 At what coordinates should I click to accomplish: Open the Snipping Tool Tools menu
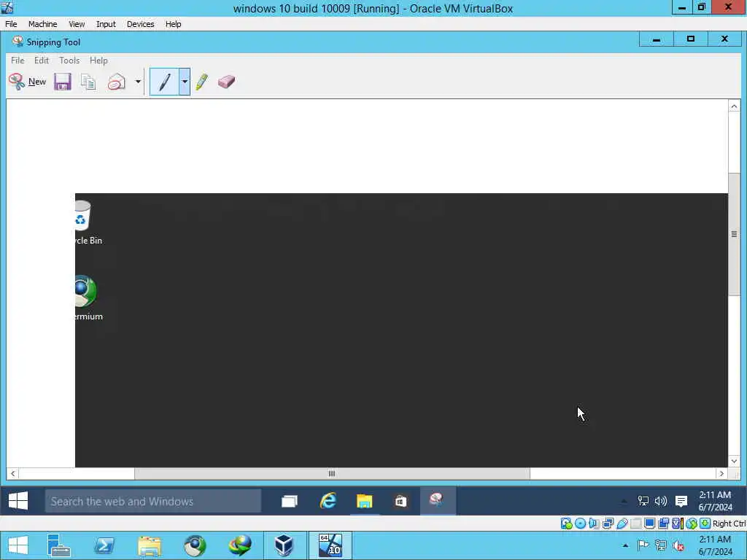click(69, 61)
